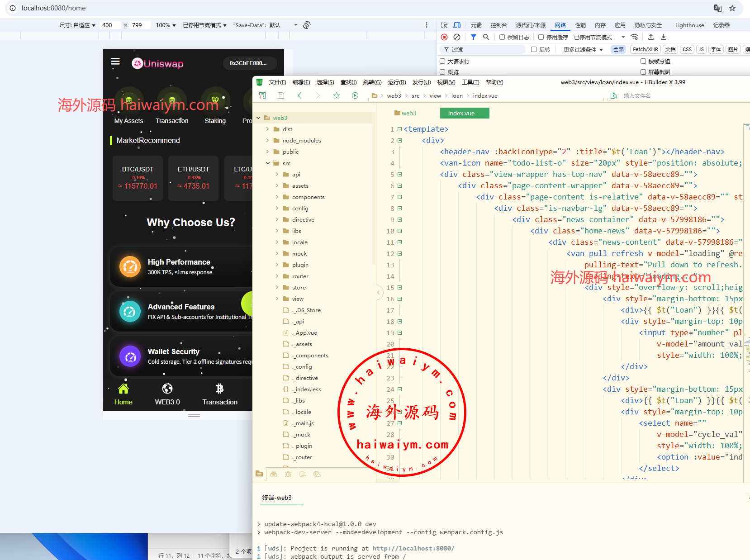Toggle the 停用缓存 disable cache checkbox
This screenshot has width=750, height=560.
click(541, 37)
